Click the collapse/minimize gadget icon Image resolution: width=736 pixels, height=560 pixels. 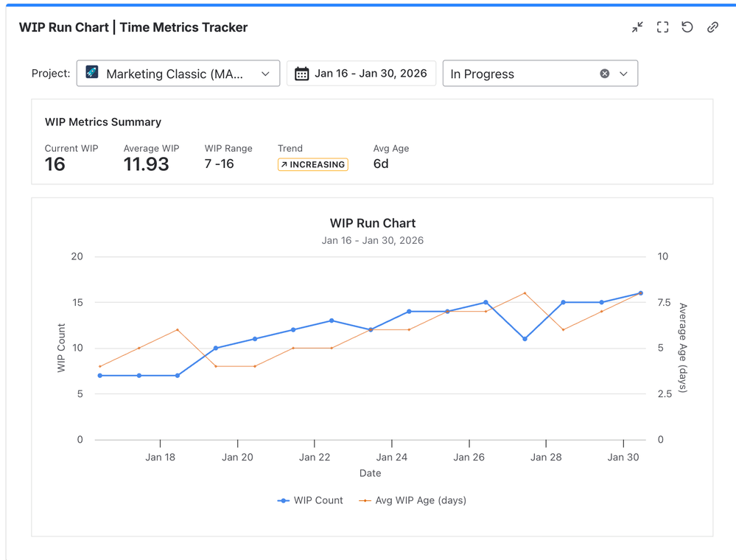point(637,27)
